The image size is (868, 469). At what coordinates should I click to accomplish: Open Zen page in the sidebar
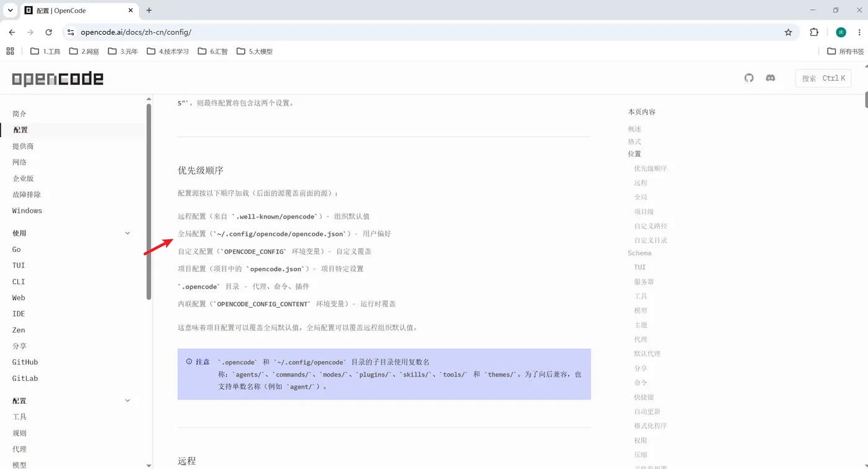coord(19,330)
